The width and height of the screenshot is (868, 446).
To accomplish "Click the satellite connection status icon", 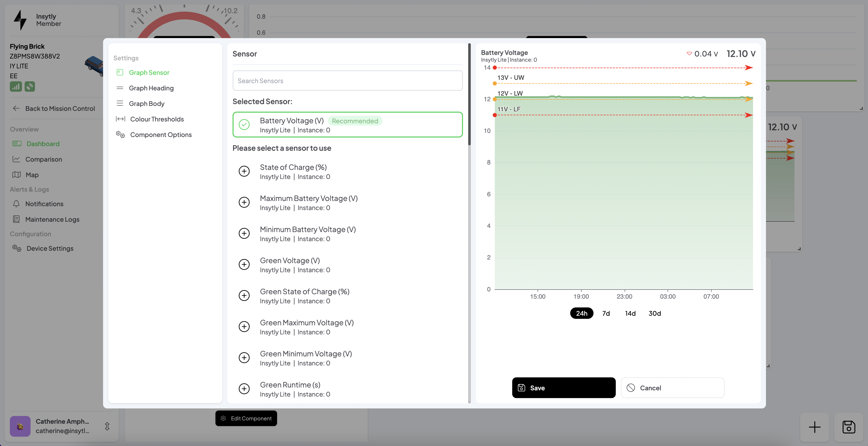I will (30, 87).
